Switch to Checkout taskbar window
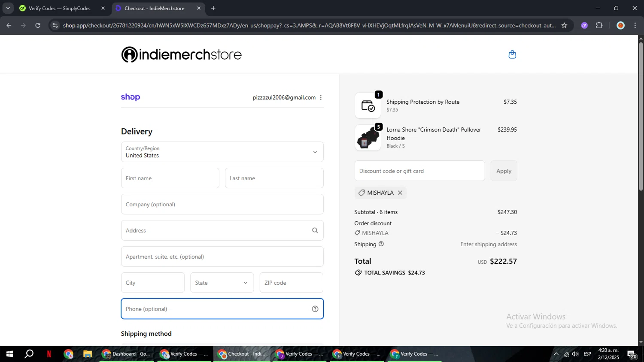The image size is (644, 362). click(x=242, y=354)
